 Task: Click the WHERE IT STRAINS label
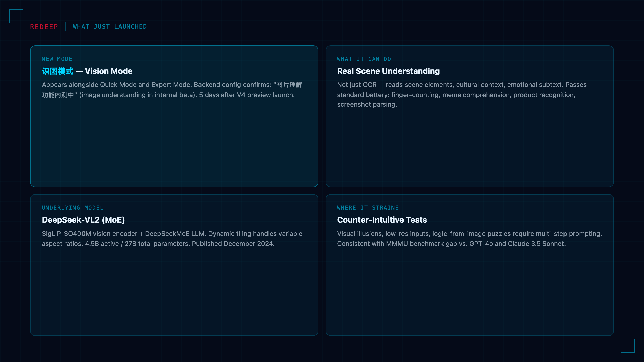(x=368, y=208)
